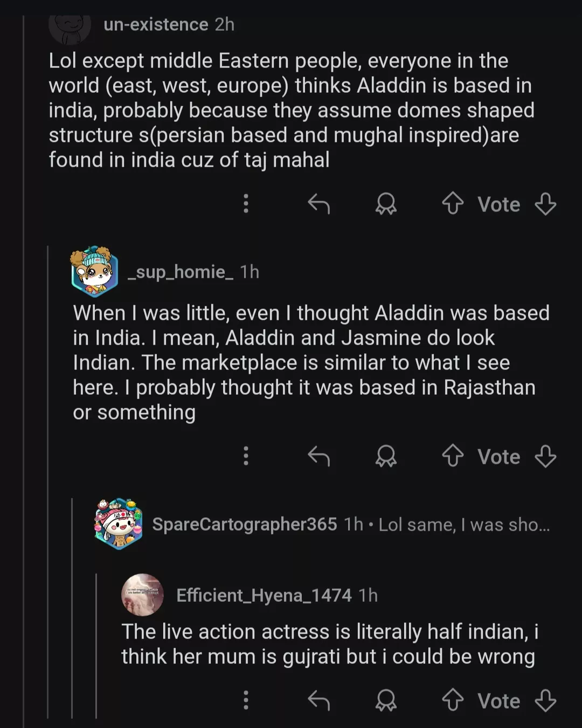This screenshot has width=582, height=728.
Task: Downvote un-existence's comment
Action: tap(545, 204)
